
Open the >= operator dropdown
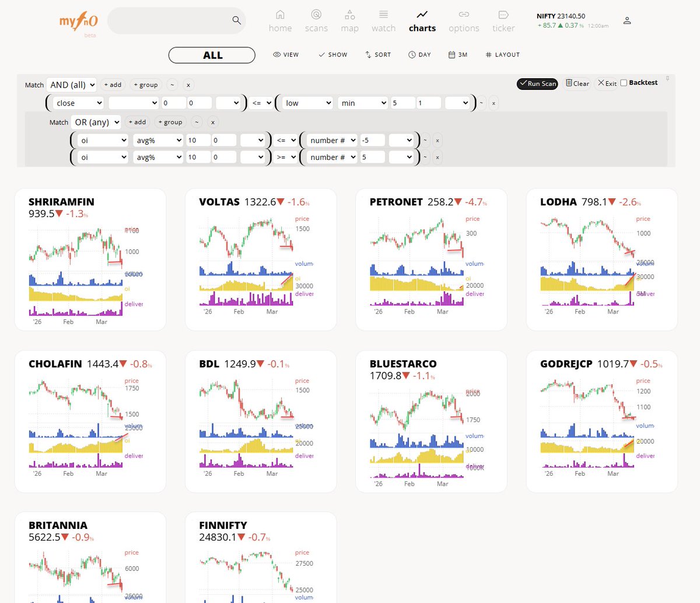pos(285,157)
